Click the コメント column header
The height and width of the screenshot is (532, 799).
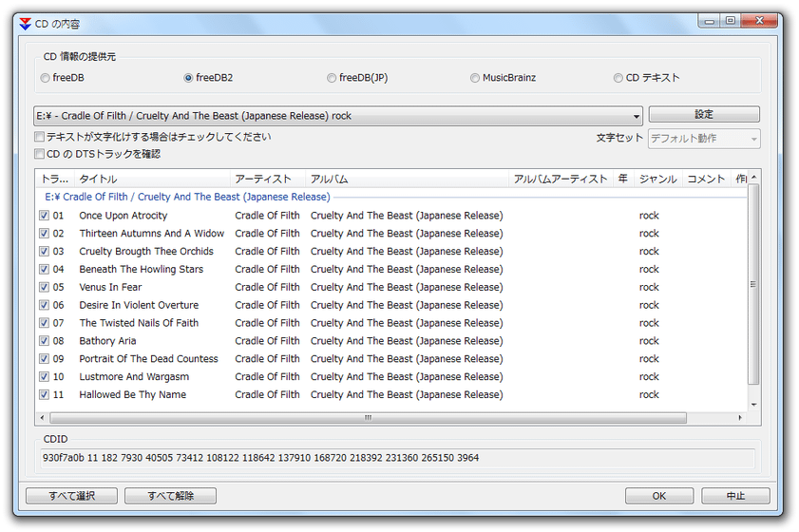coord(706,179)
